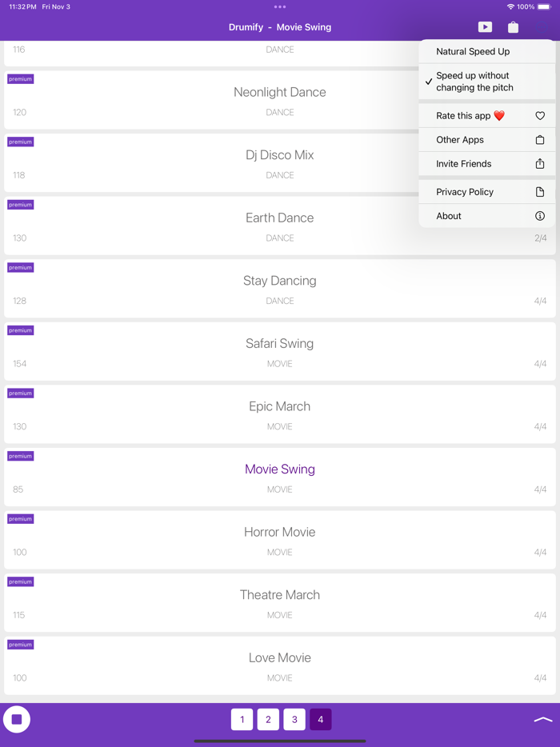This screenshot has height=747, width=560.
Task: Click the premium badge on Movie Swing
Action: pos(21,457)
